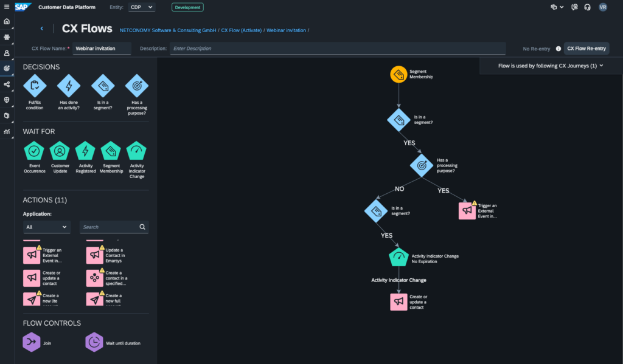This screenshot has height=364, width=623.
Task: Open the Application 'All' filter dropdown
Action: pyautogui.click(x=47, y=227)
